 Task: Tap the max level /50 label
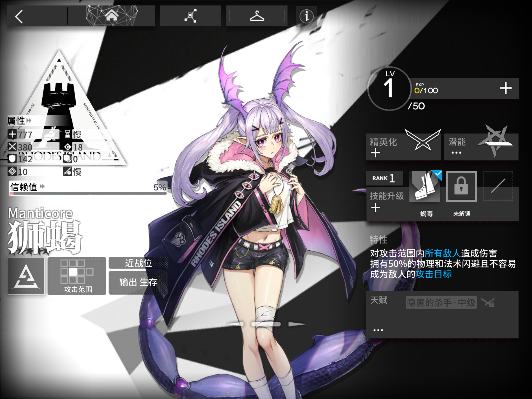point(416,106)
